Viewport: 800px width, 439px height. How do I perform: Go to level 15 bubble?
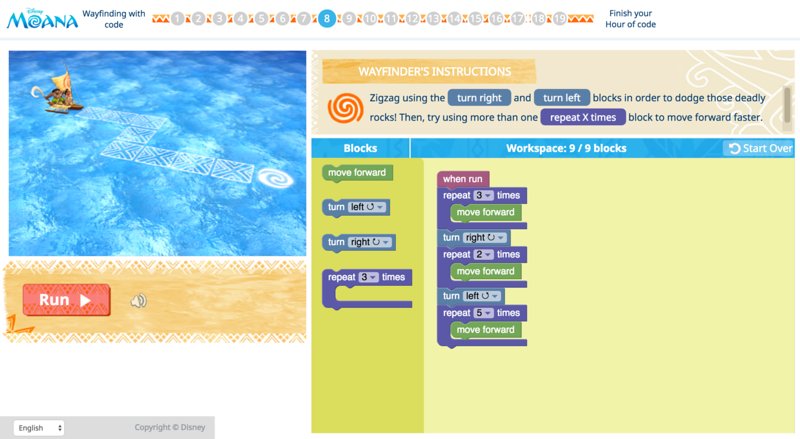pyautogui.click(x=476, y=19)
